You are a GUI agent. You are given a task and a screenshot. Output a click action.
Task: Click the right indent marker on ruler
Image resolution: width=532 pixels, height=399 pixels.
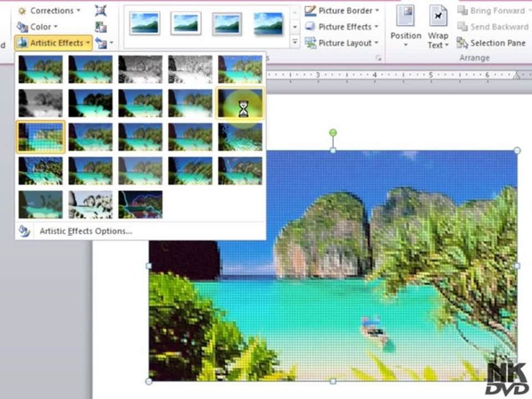point(516,76)
